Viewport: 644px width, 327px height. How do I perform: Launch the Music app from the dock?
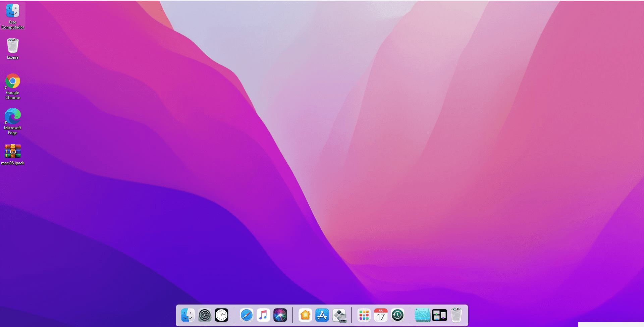pos(263,315)
